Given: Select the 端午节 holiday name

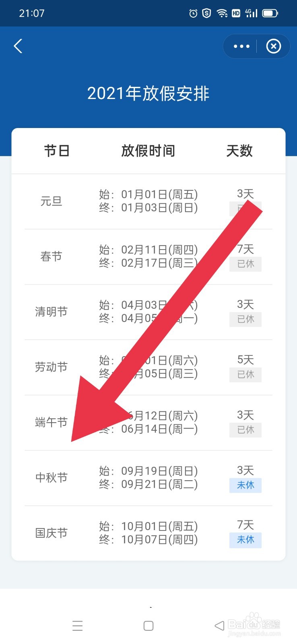Looking at the screenshot, I should [51, 422].
